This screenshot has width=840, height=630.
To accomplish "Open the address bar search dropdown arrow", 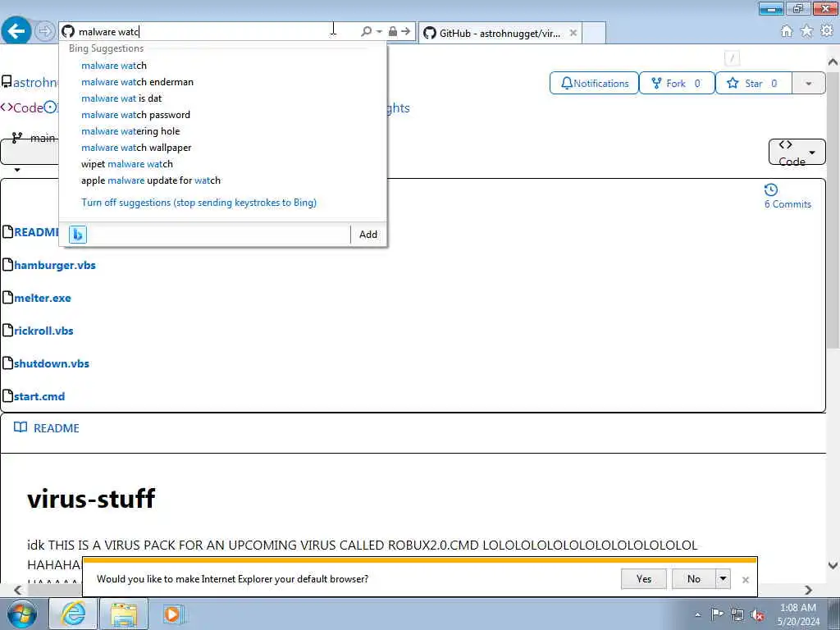I will (379, 32).
